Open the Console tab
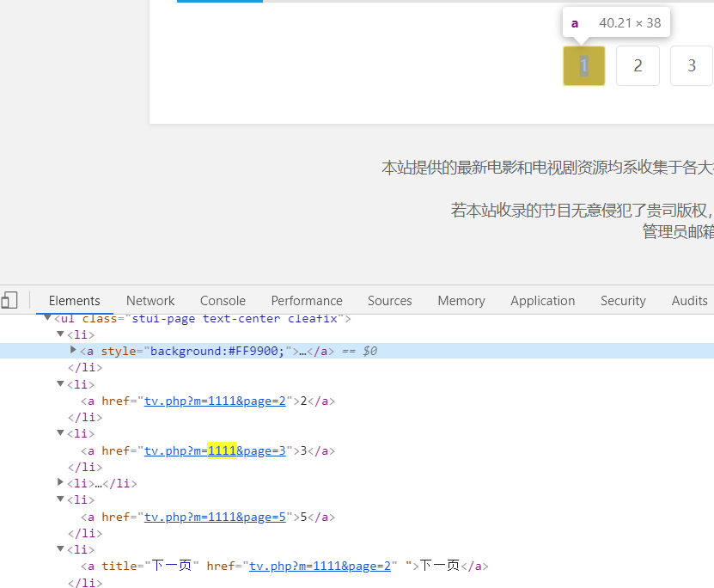Image resolution: width=714 pixels, height=588 pixels. [223, 301]
